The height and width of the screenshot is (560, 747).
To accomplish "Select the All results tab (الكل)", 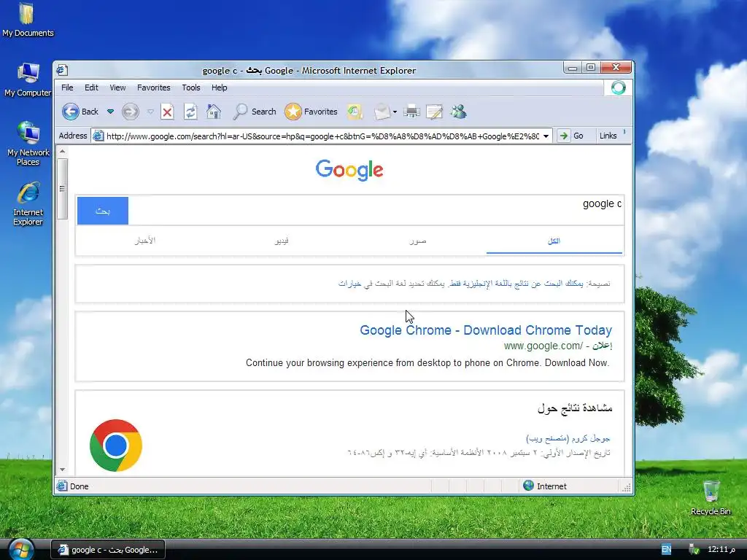I will [554, 241].
